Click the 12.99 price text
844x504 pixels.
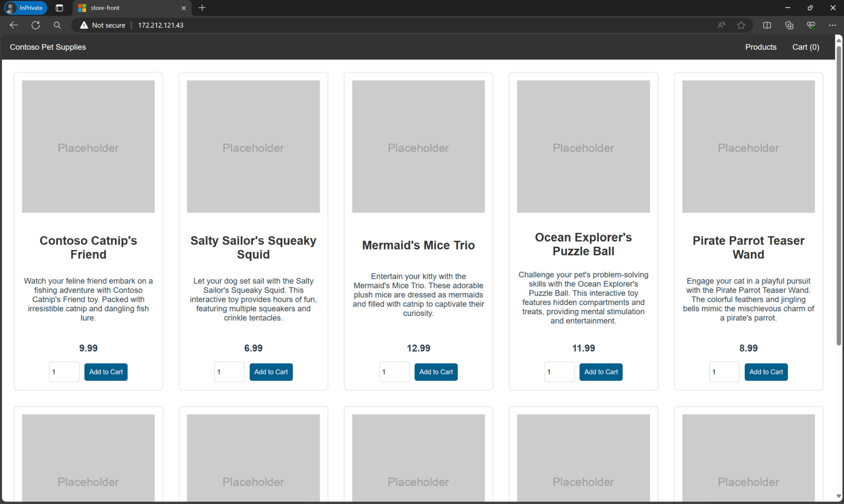[x=418, y=348]
